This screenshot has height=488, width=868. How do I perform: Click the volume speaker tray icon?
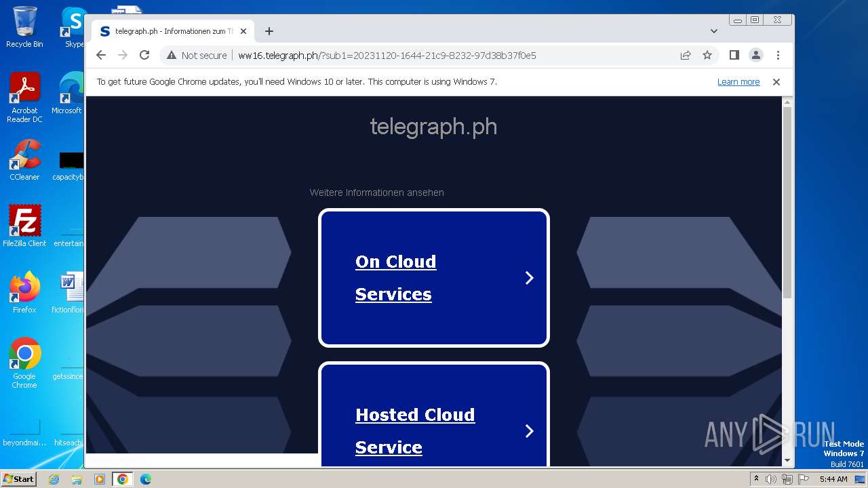[771, 479]
